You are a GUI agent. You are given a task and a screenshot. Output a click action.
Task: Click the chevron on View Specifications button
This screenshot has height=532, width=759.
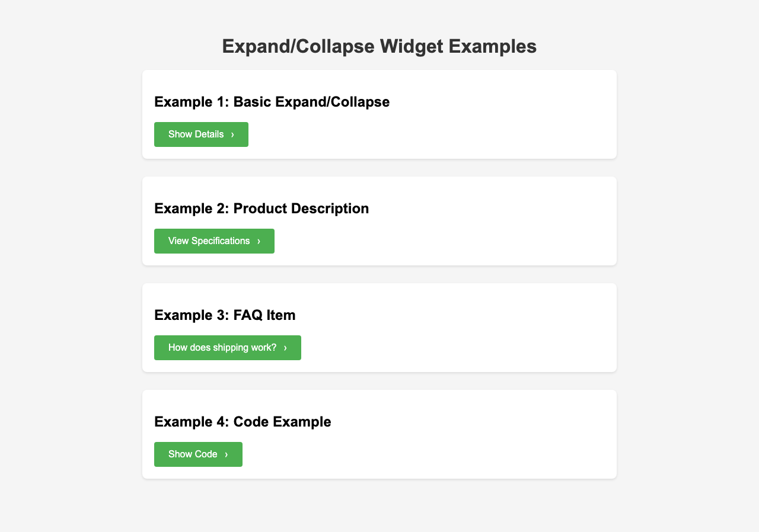pos(259,241)
